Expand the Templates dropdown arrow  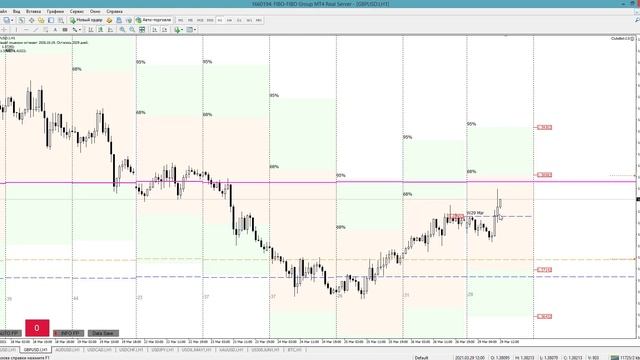pyautogui.click(x=195, y=29)
